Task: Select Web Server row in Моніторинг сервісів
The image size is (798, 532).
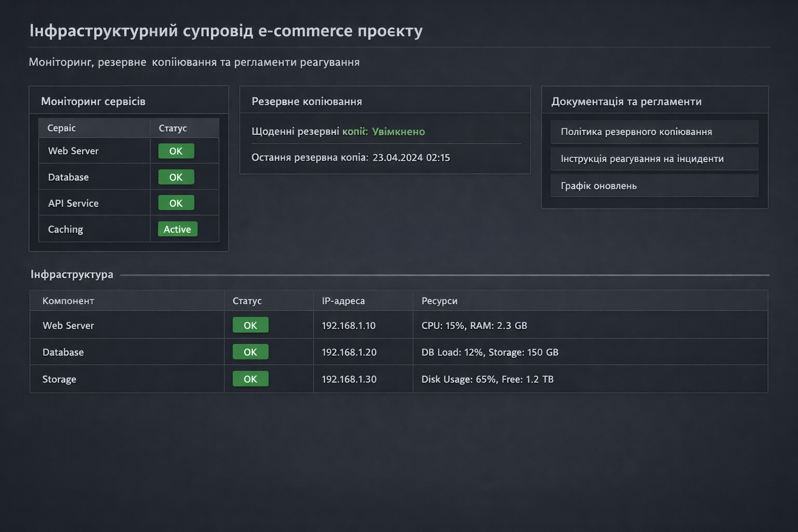Action: click(129, 151)
